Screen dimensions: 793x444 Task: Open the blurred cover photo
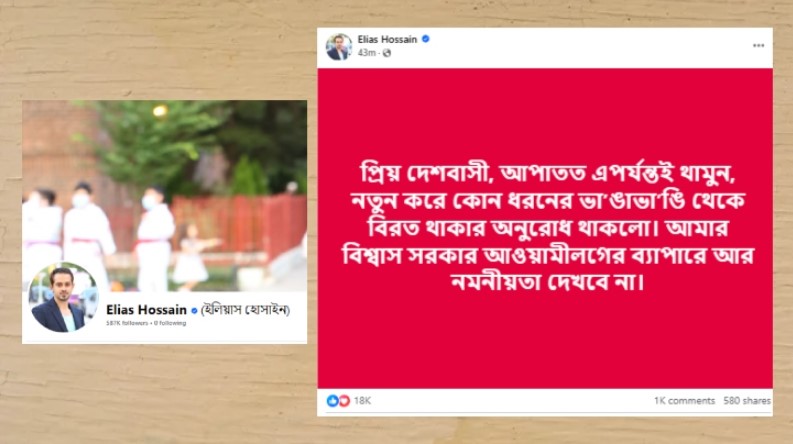coord(164,196)
